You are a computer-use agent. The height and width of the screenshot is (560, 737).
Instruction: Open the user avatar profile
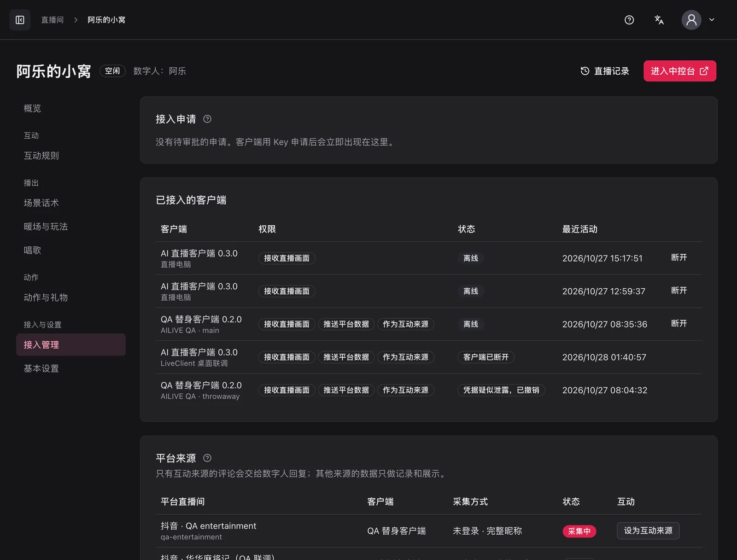click(691, 20)
